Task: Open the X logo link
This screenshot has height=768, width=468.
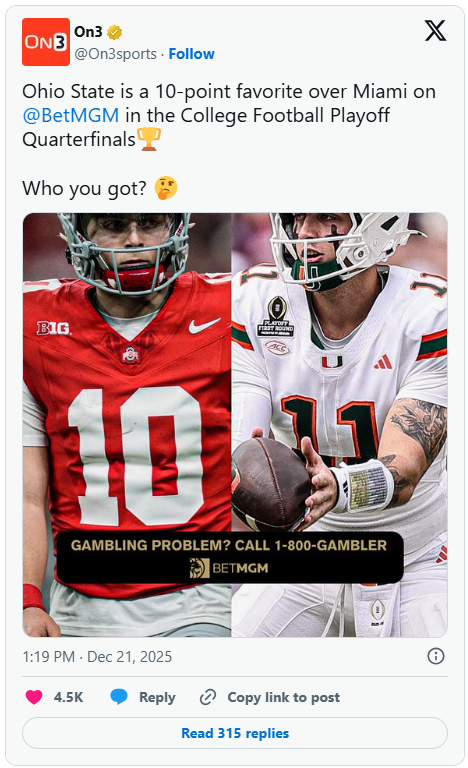Action: (x=435, y=31)
